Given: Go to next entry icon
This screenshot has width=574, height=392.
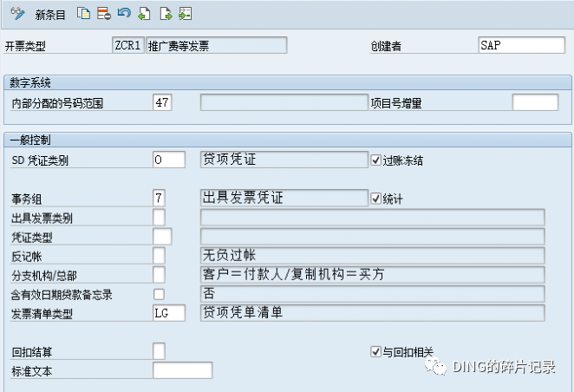Looking at the screenshot, I should [166, 14].
